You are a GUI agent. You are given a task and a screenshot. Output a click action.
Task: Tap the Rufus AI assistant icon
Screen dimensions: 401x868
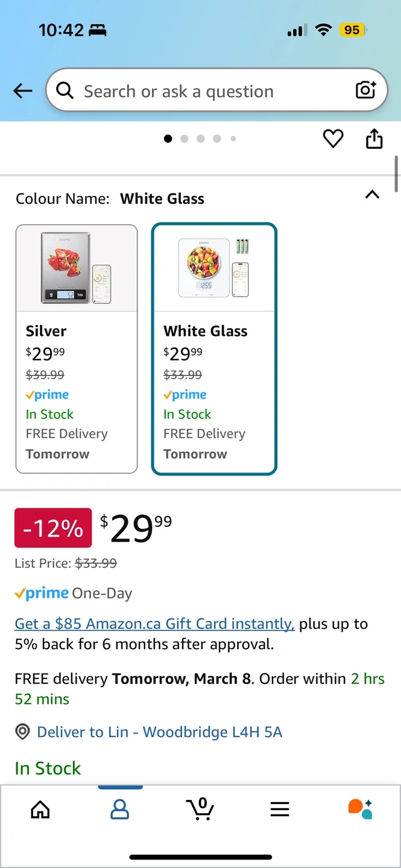pos(361,808)
